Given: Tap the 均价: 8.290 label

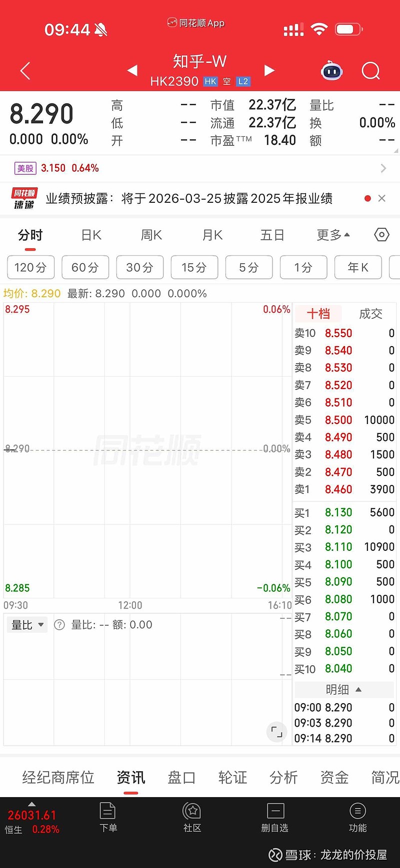Looking at the screenshot, I should [x=32, y=294].
